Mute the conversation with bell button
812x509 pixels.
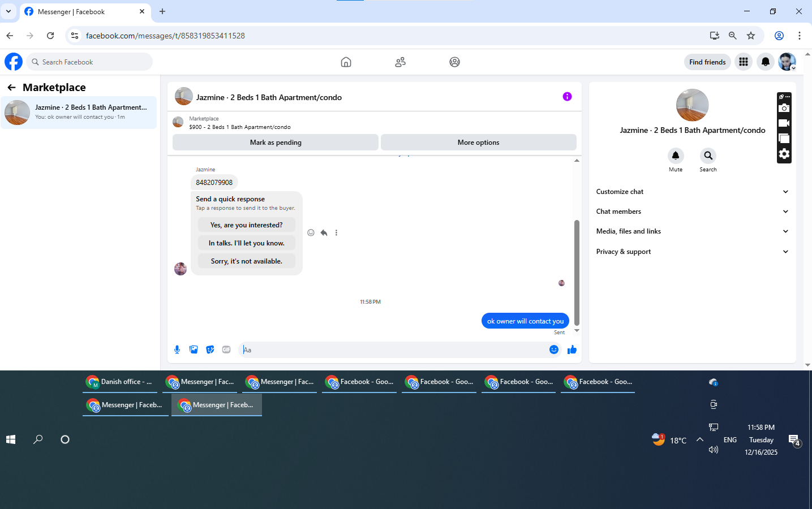(676, 156)
